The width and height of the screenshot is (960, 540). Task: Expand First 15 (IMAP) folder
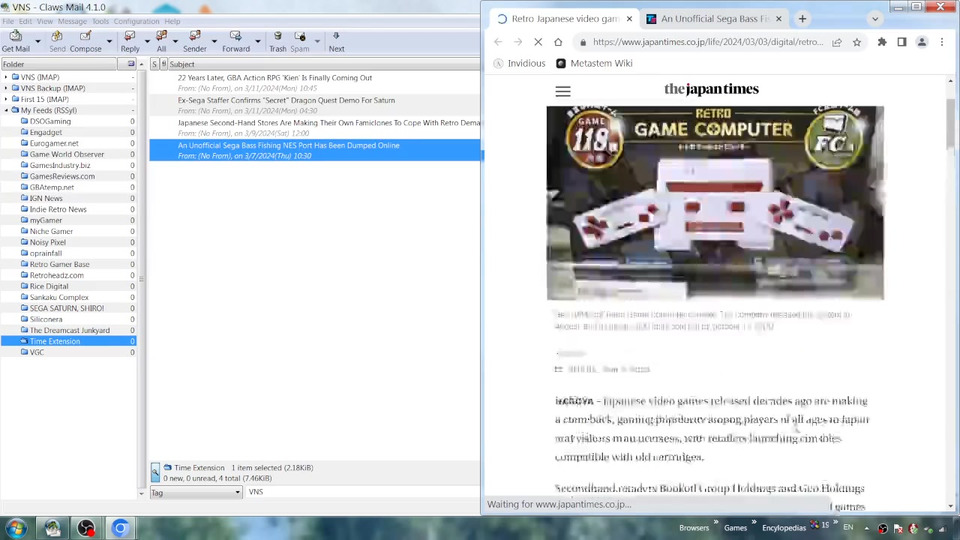6,99
